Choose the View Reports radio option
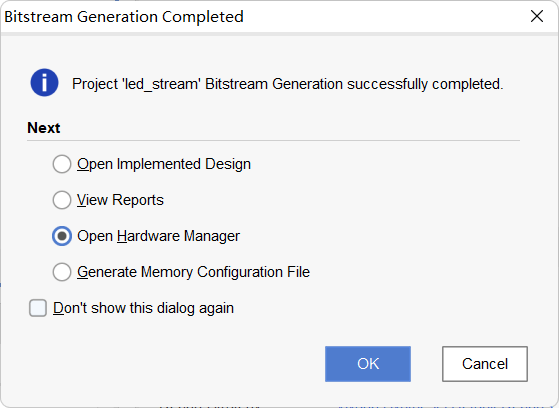 (x=62, y=200)
